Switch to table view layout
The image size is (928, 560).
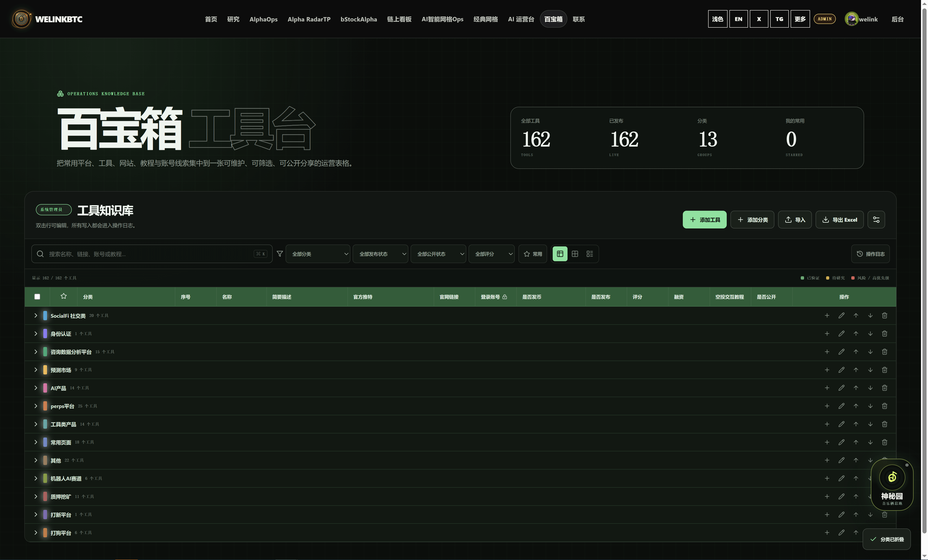click(x=560, y=254)
